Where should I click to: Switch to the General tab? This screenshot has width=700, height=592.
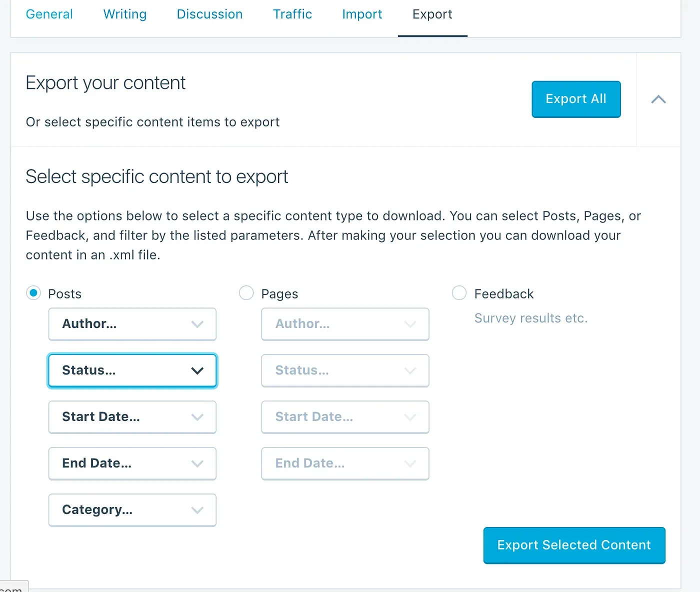[x=49, y=14]
